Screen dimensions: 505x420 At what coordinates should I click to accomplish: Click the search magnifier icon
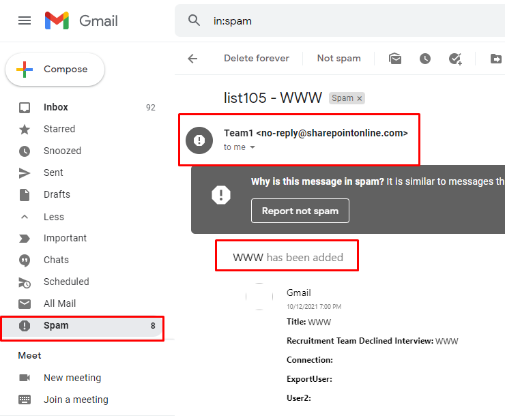[x=194, y=20]
